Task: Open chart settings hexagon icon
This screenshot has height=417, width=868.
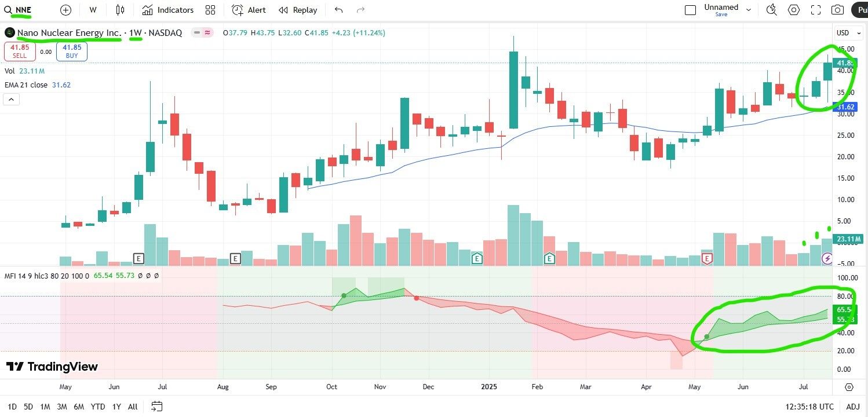Action: [x=793, y=10]
